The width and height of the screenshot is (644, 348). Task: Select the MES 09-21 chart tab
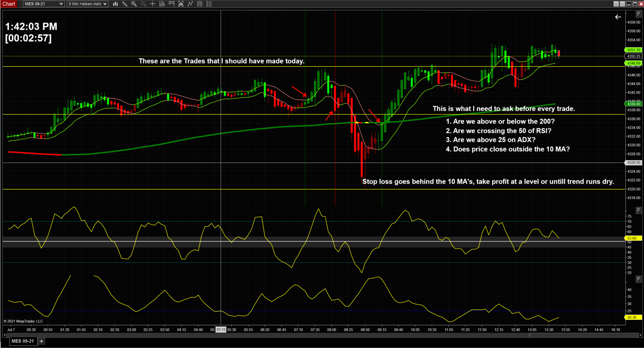pyautogui.click(x=23, y=341)
